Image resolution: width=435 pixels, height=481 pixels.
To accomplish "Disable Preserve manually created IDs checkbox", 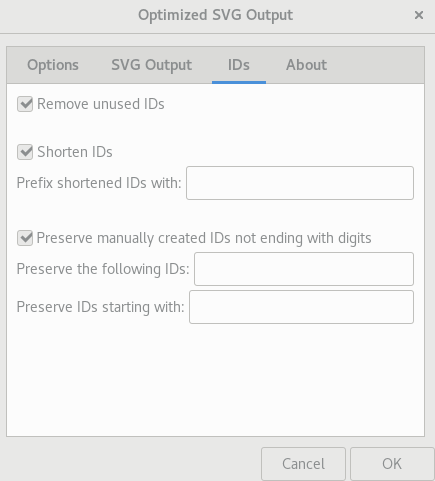I will click(25, 238).
